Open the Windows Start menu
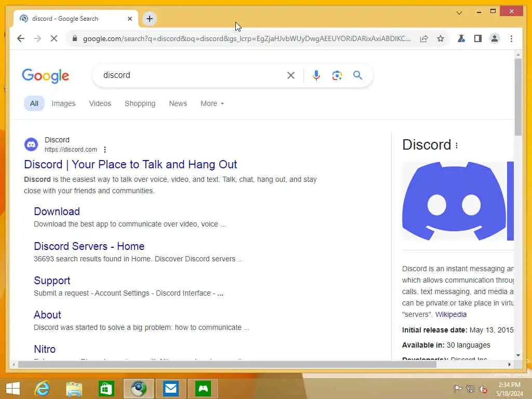The image size is (532, 399). [13, 389]
